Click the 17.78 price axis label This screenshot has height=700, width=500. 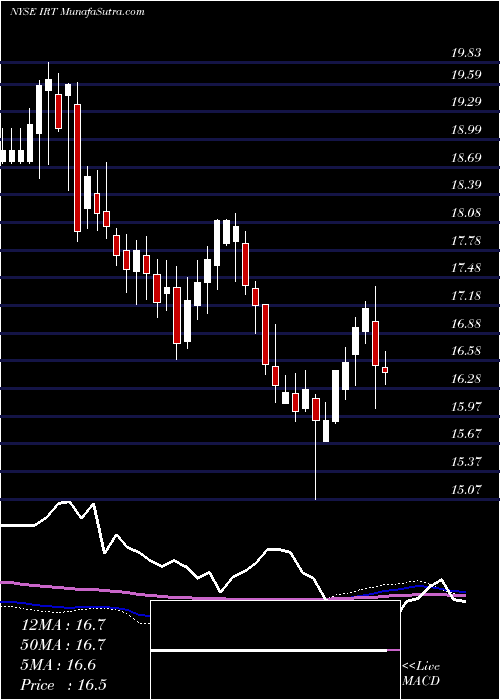[x=466, y=242]
